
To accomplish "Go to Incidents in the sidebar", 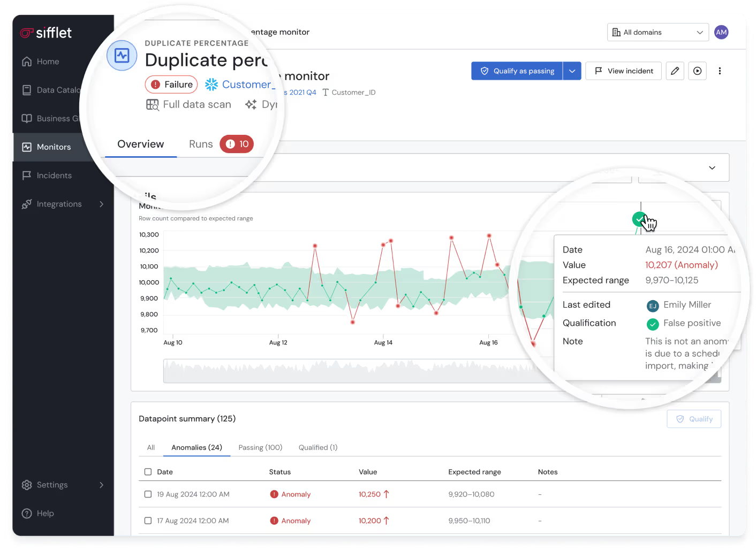I will (54, 175).
